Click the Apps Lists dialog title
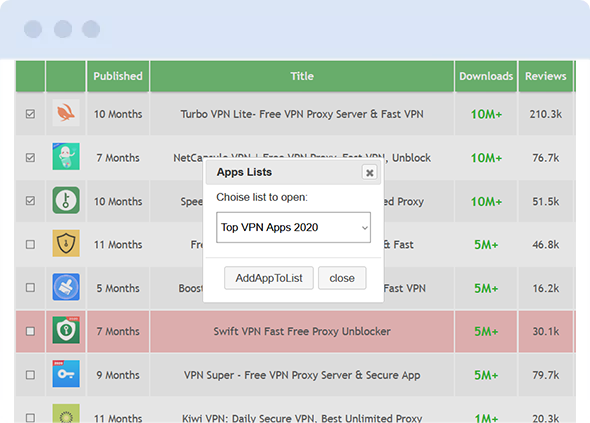This screenshot has height=423, width=590. point(244,172)
